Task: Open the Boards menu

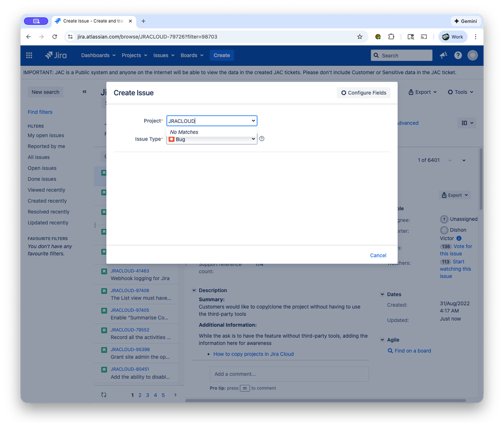Action: click(x=192, y=55)
